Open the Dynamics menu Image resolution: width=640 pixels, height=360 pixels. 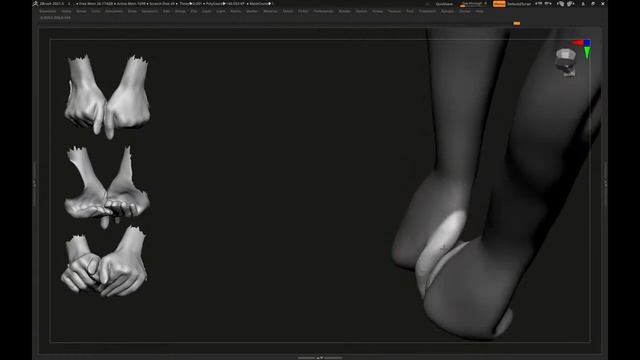pos(150,11)
